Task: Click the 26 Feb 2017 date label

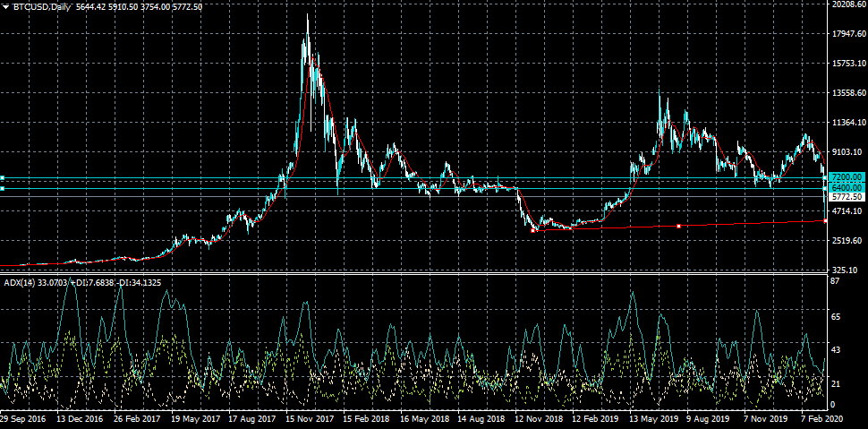Action: tap(136, 417)
